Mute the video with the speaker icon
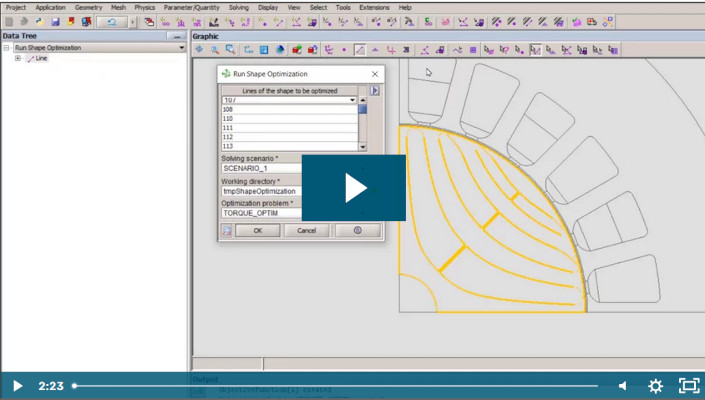The height and width of the screenshot is (400, 705). [x=622, y=386]
